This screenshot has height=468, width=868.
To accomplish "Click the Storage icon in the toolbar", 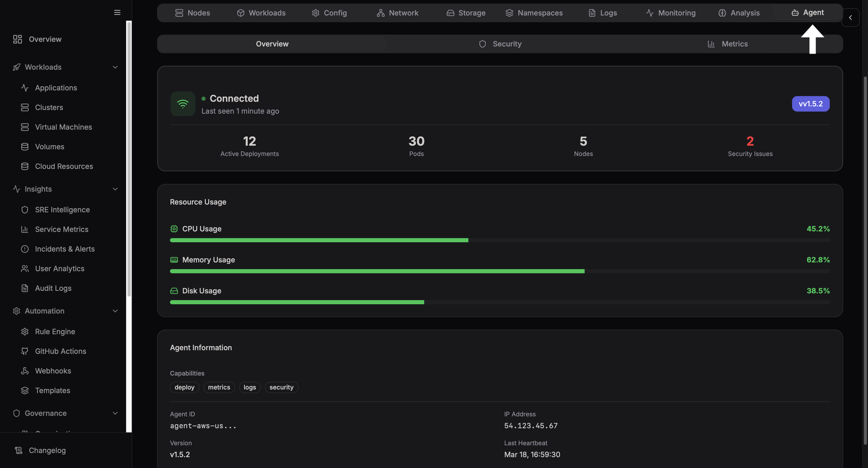I will (x=450, y=13).
